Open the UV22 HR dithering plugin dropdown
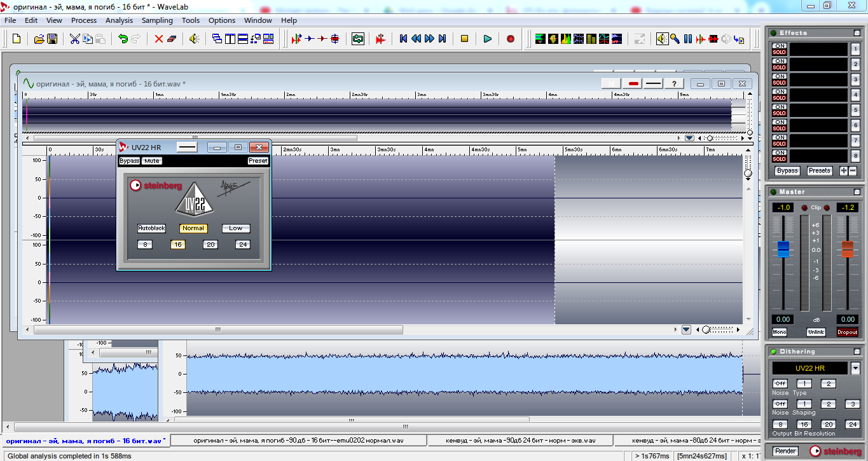The width and height of the screenshot is (868, 461). pos(855,368)
